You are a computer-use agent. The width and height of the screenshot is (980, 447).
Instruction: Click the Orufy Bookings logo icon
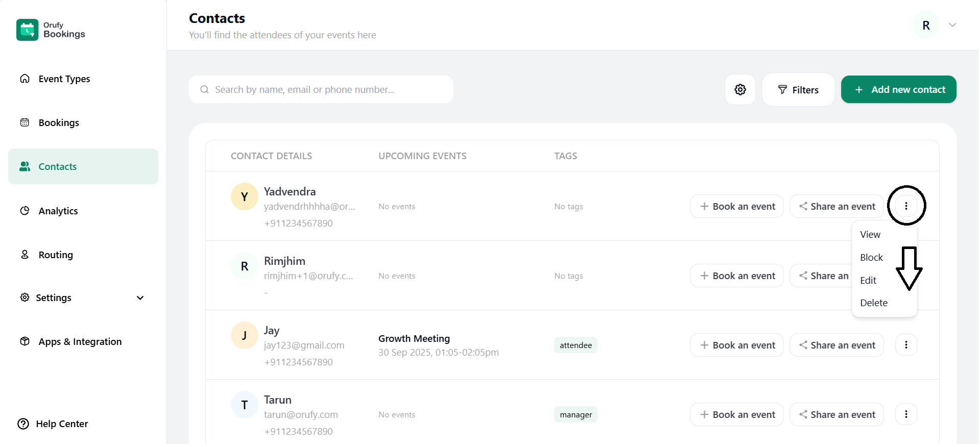click(27, 30)
